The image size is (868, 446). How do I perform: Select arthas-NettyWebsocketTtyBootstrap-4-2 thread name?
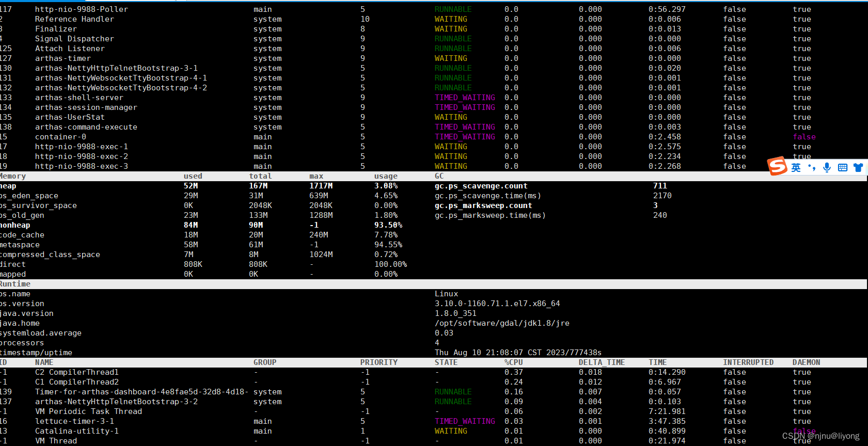[x=121, y=88]
